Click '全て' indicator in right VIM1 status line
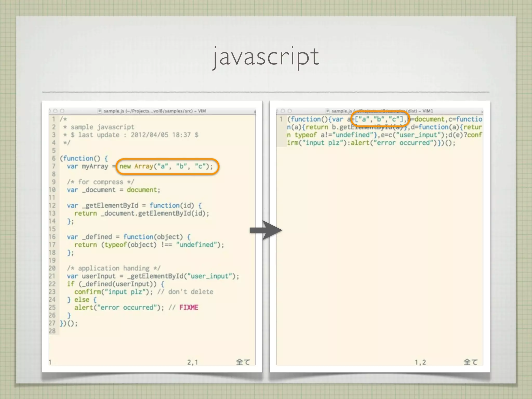The width and height of the screenshot is (532, 399). tap(471, 362)
